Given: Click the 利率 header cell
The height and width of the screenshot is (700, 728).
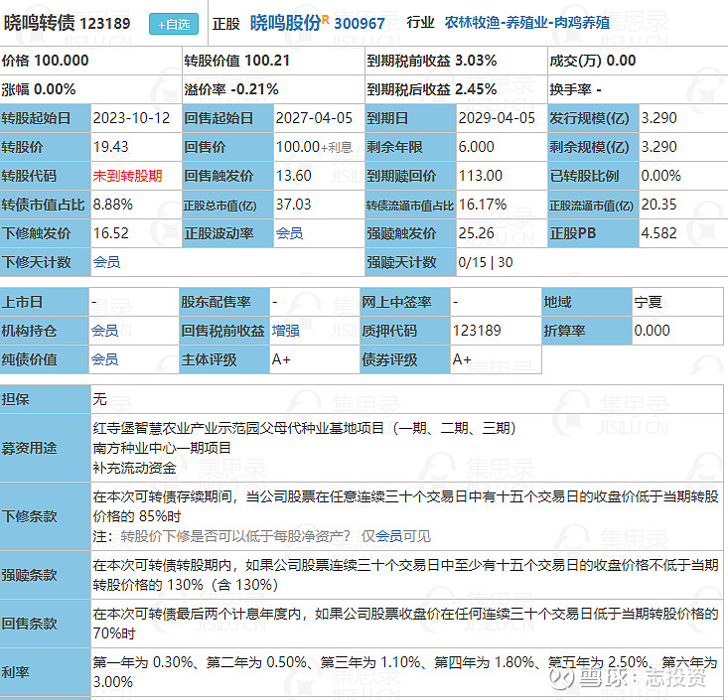Looking at the screenshot, I should pyautogui.click(x=45, y=672).
